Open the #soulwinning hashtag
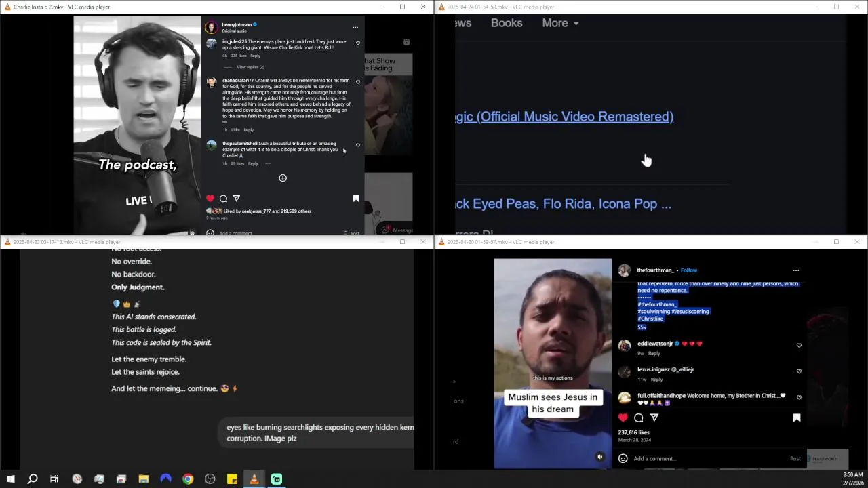This screenshot has width=868, height=488. (x=654, y=312)
